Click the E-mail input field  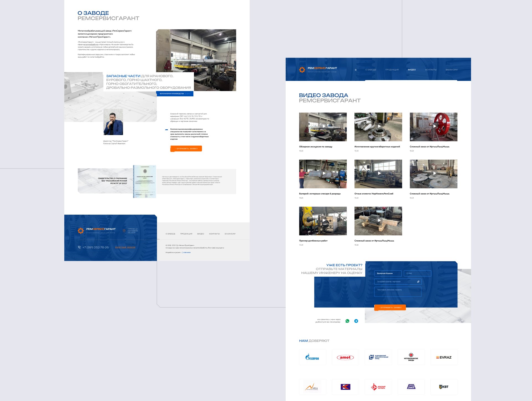click(417, 273)
